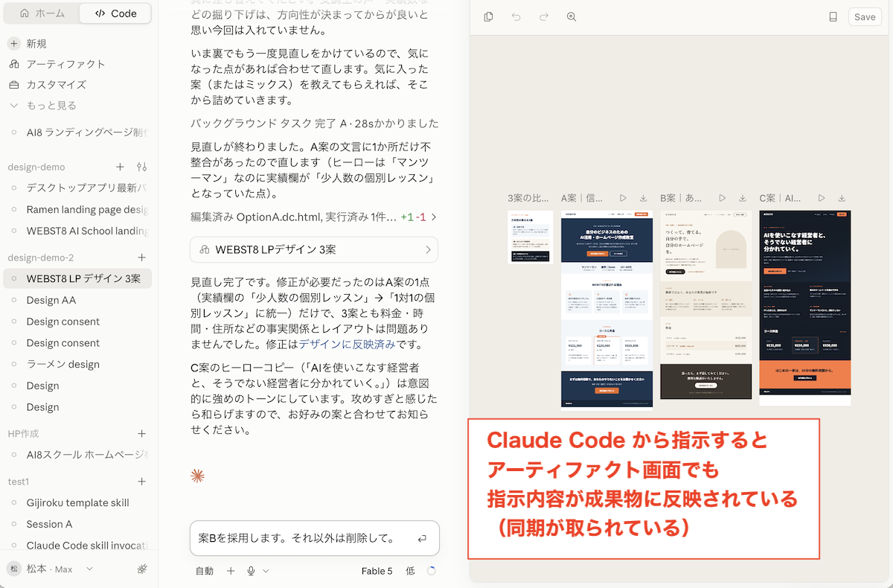Zoom in on the canvas
Screen dimensions: 893x588
click(572, 16)
